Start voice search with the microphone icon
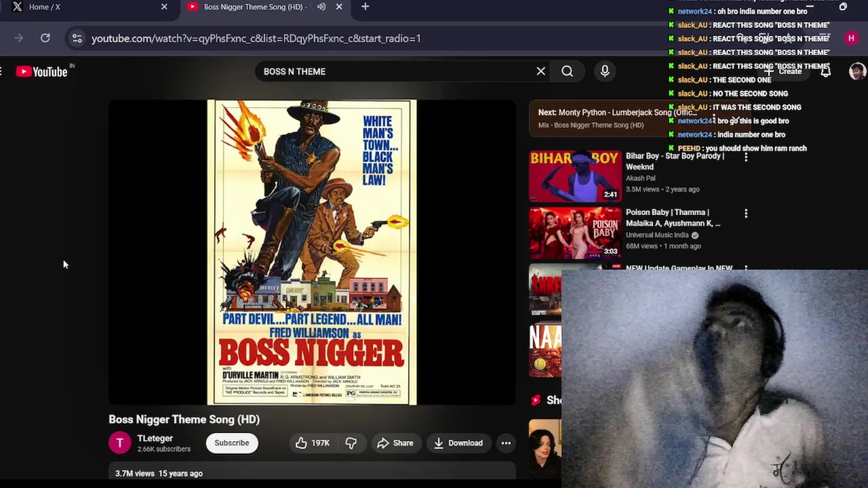The width and height of the screenshot is (868, 488). tap(605, 71)
